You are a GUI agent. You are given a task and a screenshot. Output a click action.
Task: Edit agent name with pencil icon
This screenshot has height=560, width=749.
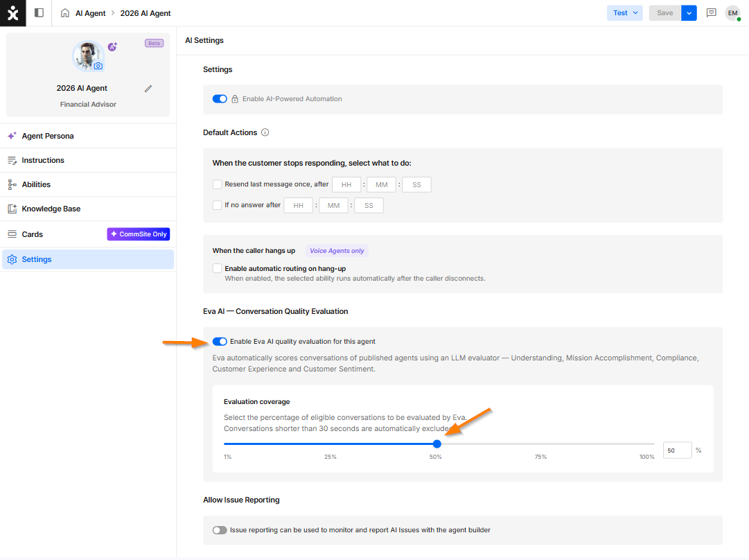(148, 89)
